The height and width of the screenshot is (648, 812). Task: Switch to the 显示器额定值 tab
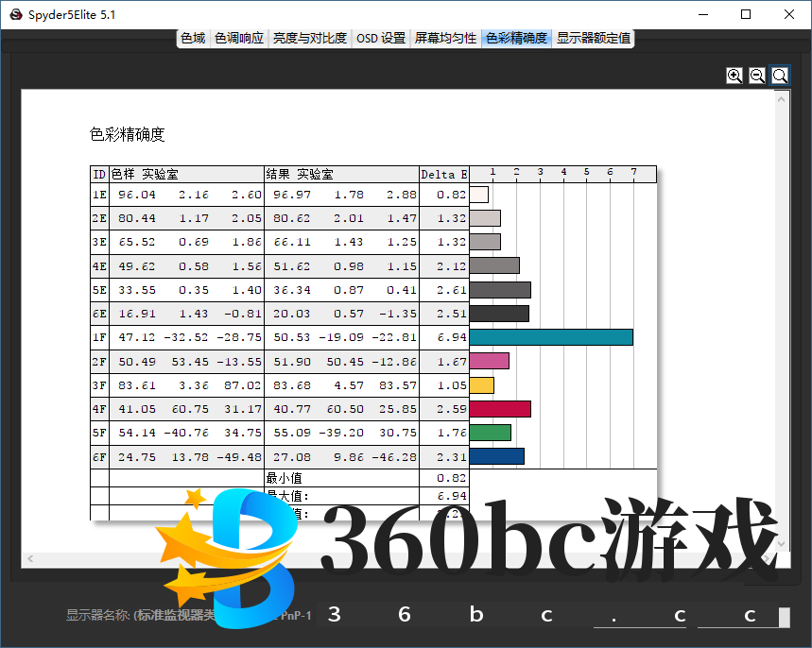593,39
